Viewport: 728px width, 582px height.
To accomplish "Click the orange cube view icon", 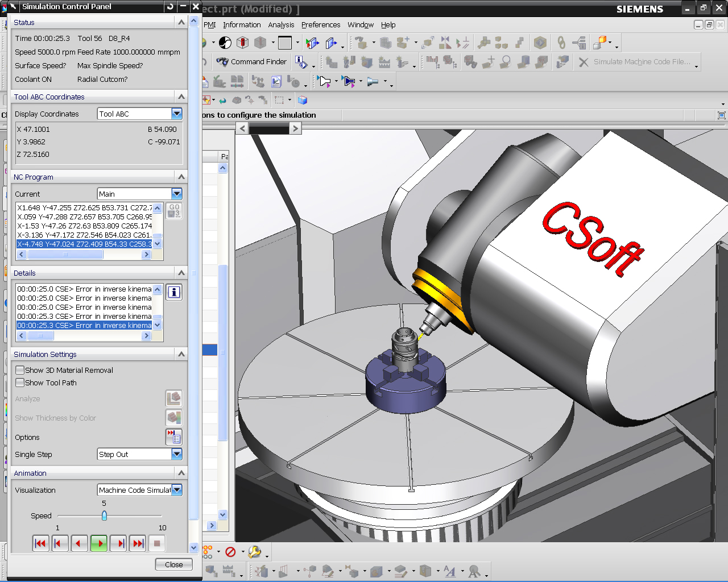I will tap(599, 43).
